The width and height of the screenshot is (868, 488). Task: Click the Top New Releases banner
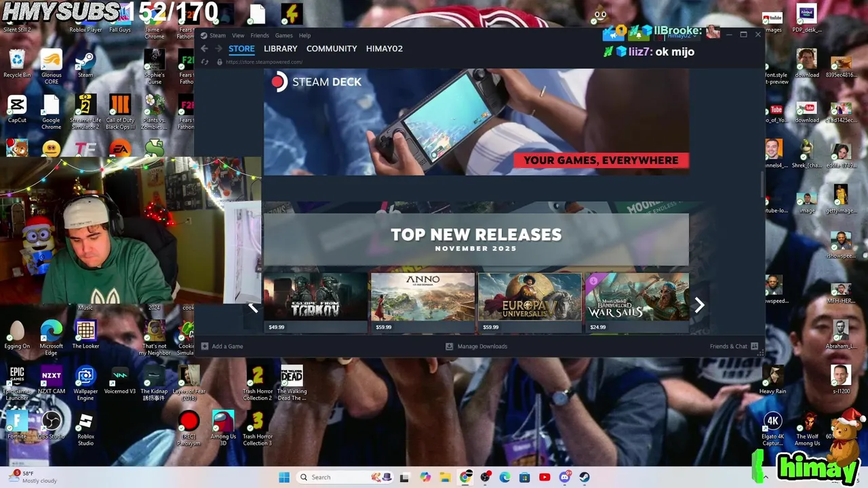[x=476, y=239]
